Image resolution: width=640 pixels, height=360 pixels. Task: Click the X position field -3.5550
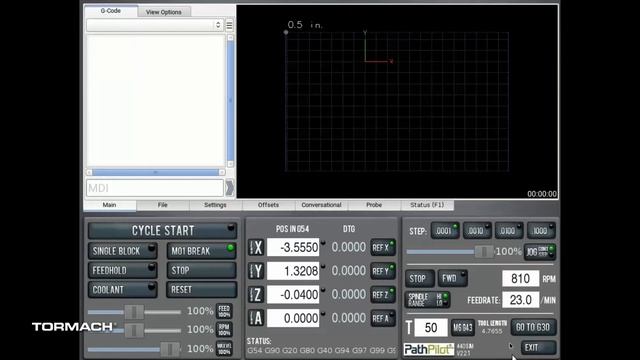pos(293,247)
